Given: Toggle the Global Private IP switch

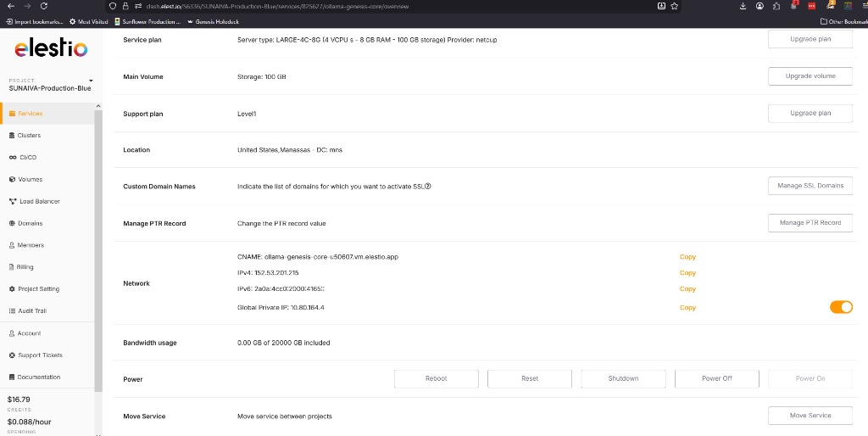Looking at the screenshot, I should pos(841,307).
